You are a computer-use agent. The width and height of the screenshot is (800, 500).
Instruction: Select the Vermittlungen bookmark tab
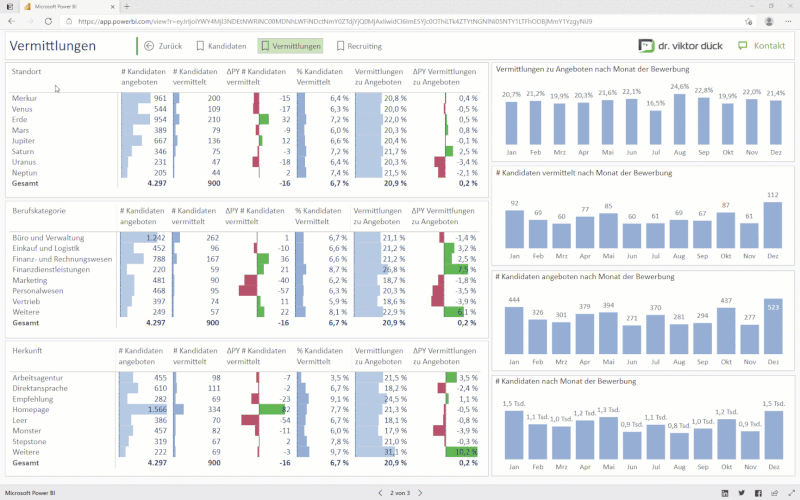[290, 46]
